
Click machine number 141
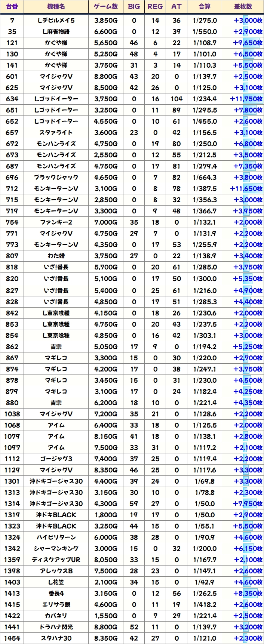12,65
